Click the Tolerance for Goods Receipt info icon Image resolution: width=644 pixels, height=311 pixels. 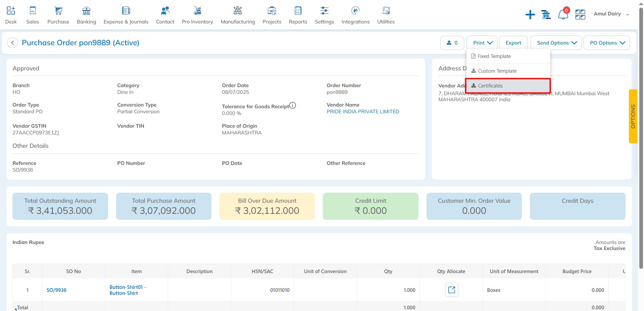pyautogui.click(x=293, y=105)
